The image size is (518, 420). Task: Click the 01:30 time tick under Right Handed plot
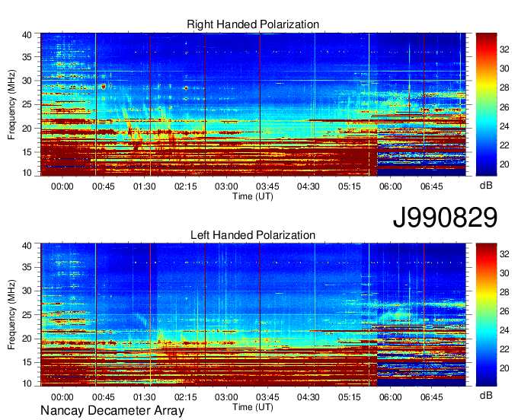click(145, 186)
